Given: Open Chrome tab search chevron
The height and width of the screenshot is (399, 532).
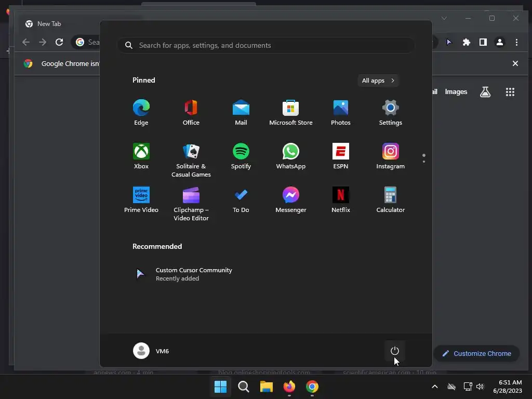Looking at the screenshot, I should click(444, 18).
